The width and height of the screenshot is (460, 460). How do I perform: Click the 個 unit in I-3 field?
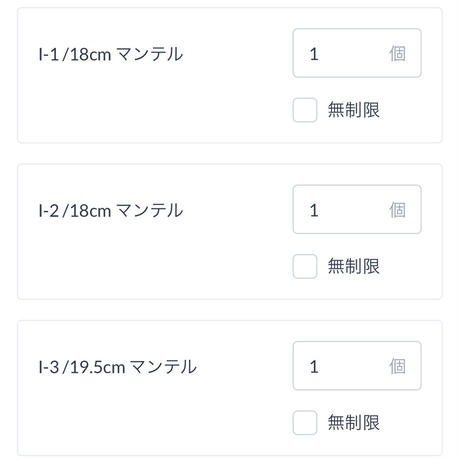tap(397, 366)
